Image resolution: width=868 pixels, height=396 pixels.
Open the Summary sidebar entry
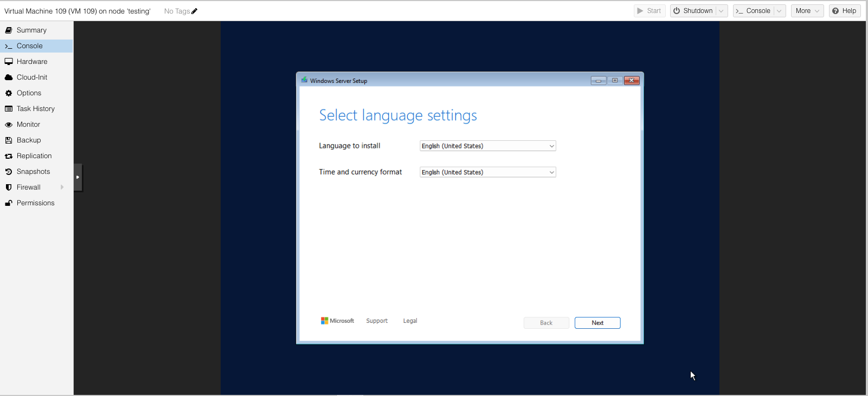click(x=36, y=30)
